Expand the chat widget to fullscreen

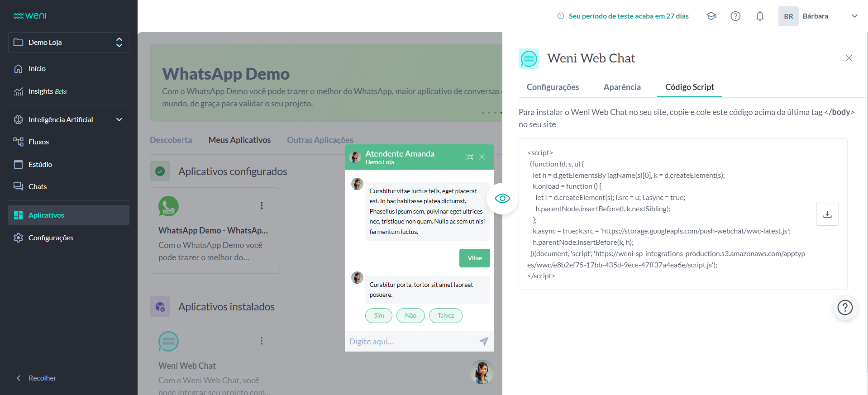470,157
